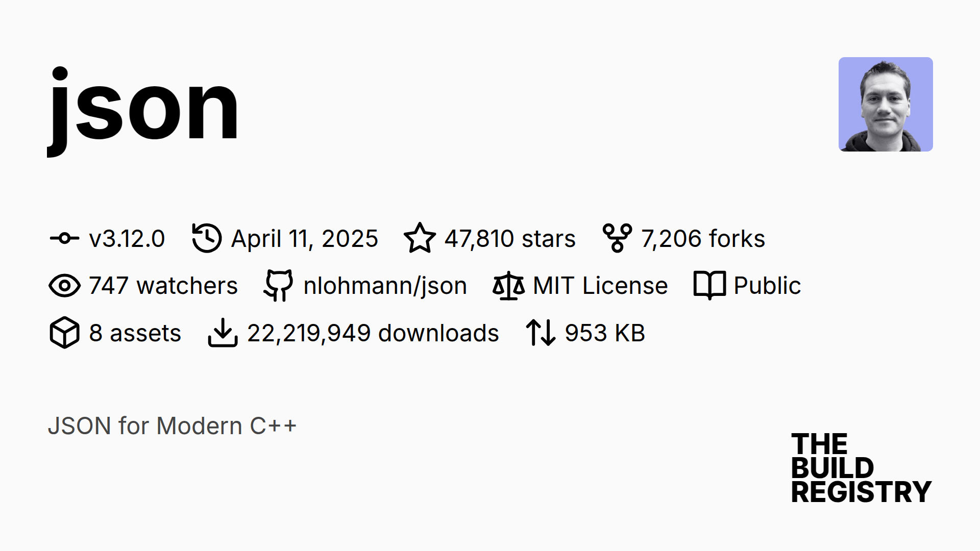The width and height of the screenshot is (980, 551).
Task: Click the large json title heading
Action: (144, 107)
